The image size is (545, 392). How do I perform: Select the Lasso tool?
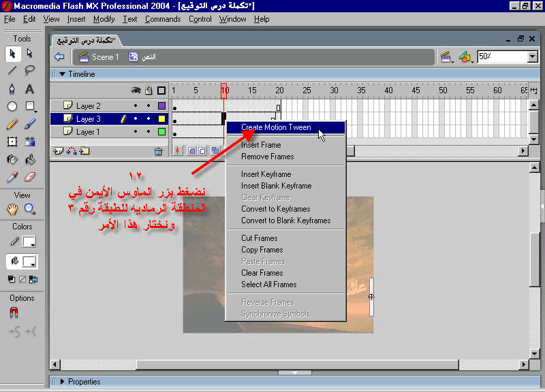(x=29, y=71)
